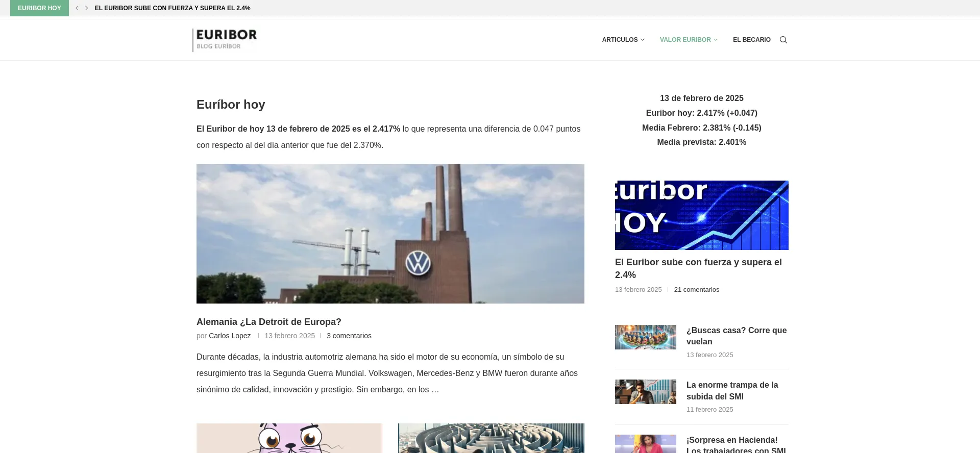Click text Media Febrero: 2.381% (-0.145)
Screen dimensions: 980x453
coord(702,128)
